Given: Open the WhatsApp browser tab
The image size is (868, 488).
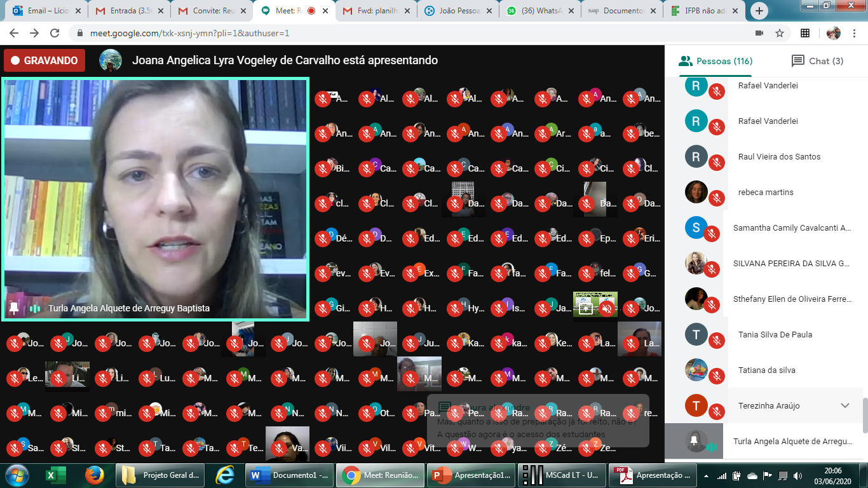Looking at the screenshot, I should pos(538,11).
